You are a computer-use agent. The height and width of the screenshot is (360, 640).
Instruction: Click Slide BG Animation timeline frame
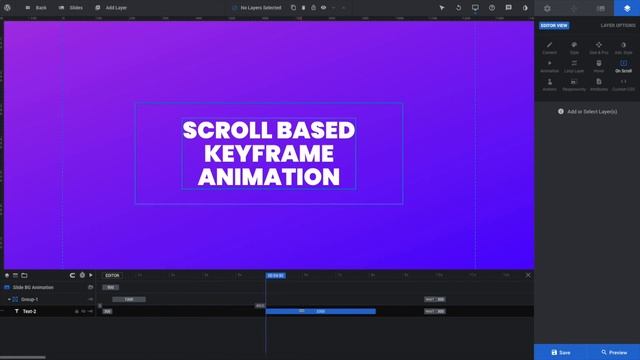tap(111, 287)
